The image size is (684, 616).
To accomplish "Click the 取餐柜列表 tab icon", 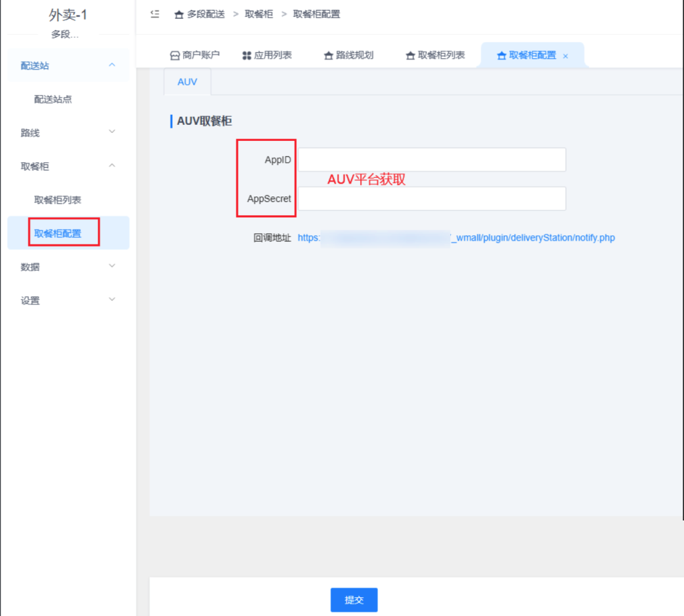I will point(410,55).
